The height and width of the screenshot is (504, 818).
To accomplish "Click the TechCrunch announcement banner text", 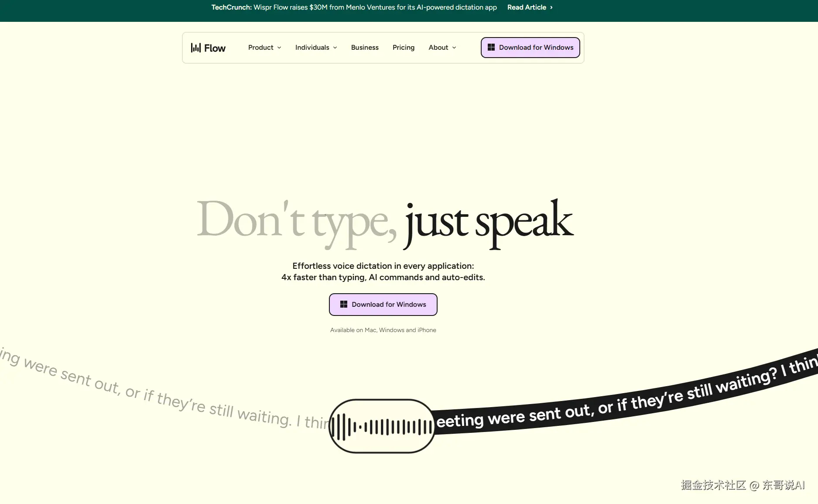I will [354, 7].
